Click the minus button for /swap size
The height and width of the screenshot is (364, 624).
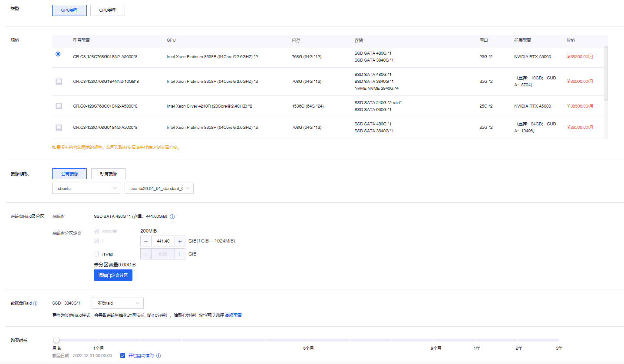146,254
